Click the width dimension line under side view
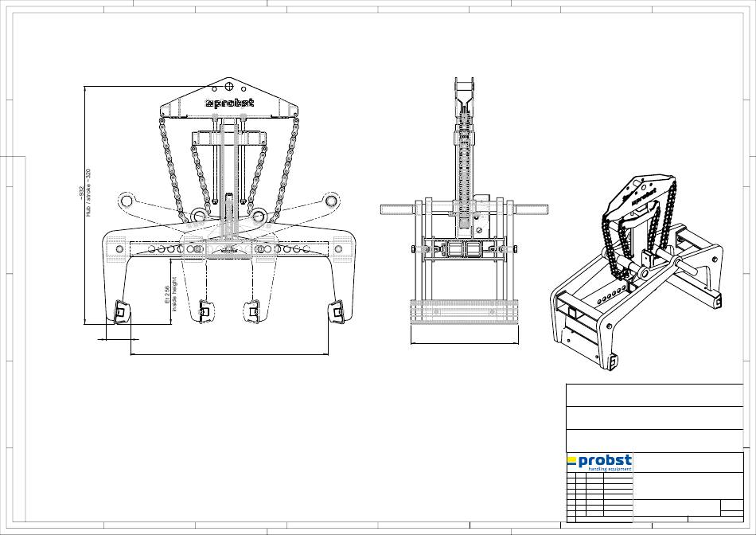The image size is (756, 535). [465, 344]
